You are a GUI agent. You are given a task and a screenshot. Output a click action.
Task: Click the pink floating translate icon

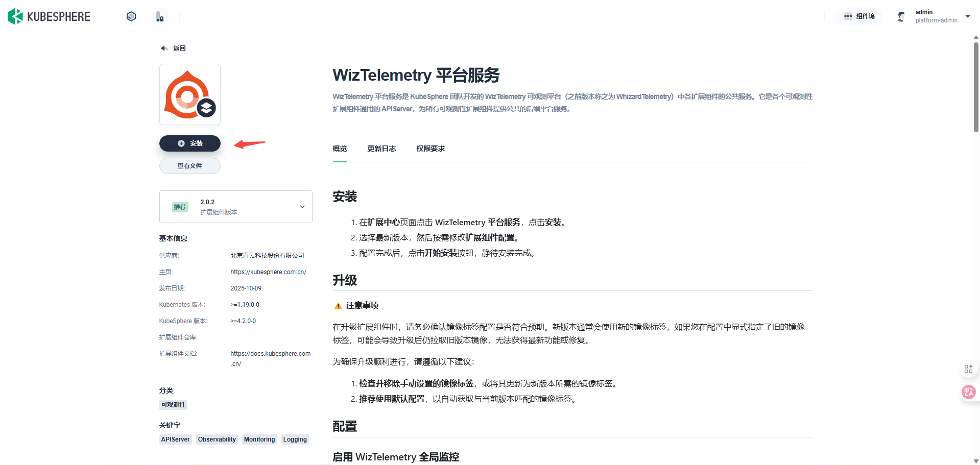pyautogui.click(x=969, y=392)
